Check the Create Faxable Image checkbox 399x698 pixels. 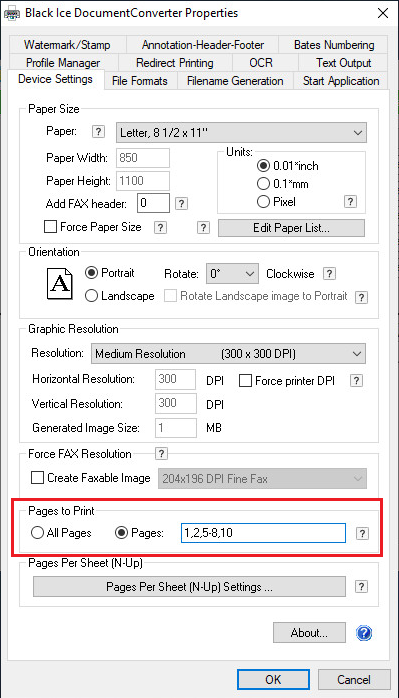tap(37, 478)
